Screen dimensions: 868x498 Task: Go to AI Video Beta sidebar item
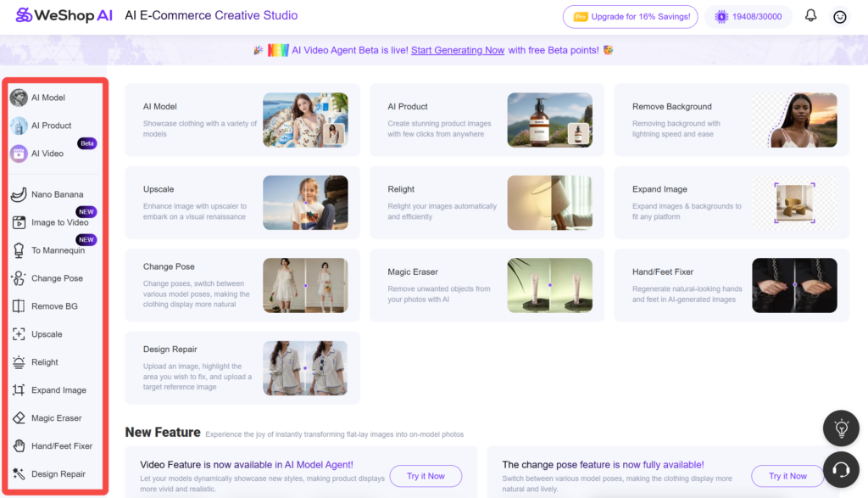pos(47,154)
